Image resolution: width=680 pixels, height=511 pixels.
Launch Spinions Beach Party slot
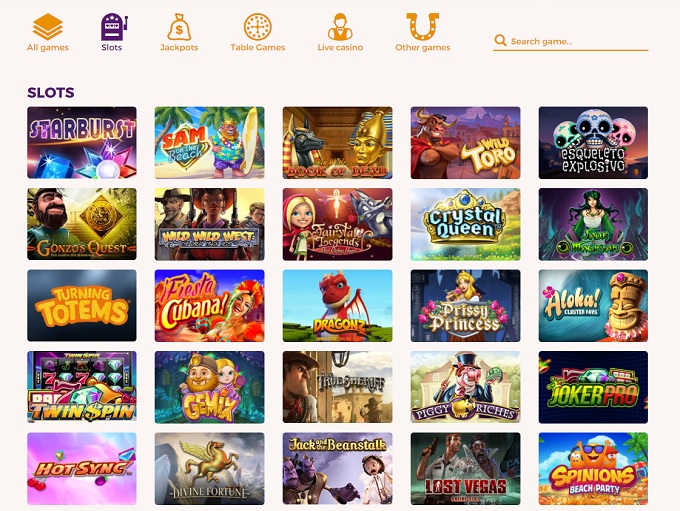pyautogui.click(x=593, y=468)
